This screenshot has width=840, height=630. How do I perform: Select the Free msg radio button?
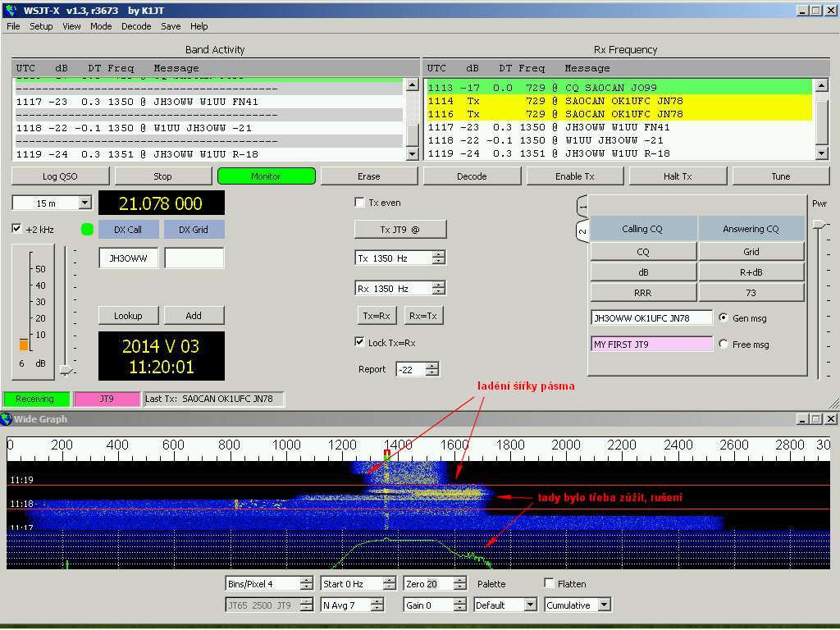pos(723,345)
